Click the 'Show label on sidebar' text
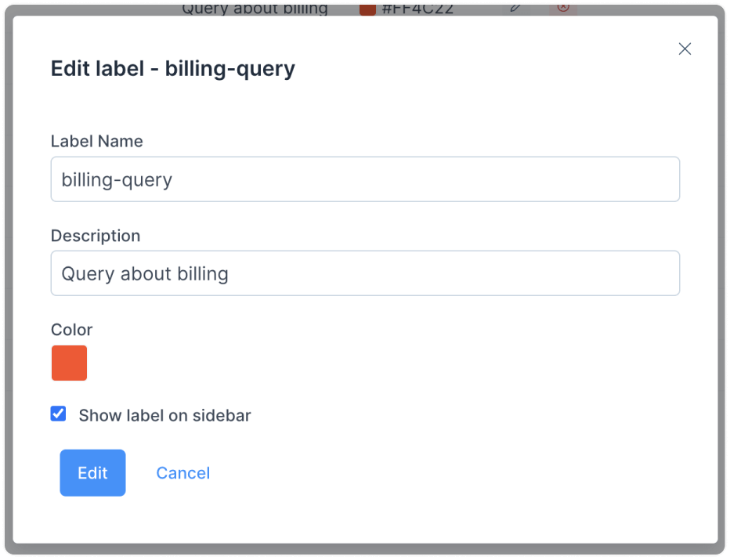Image resolution: width=730 pixels, height=560 pixels. point(164,415)
